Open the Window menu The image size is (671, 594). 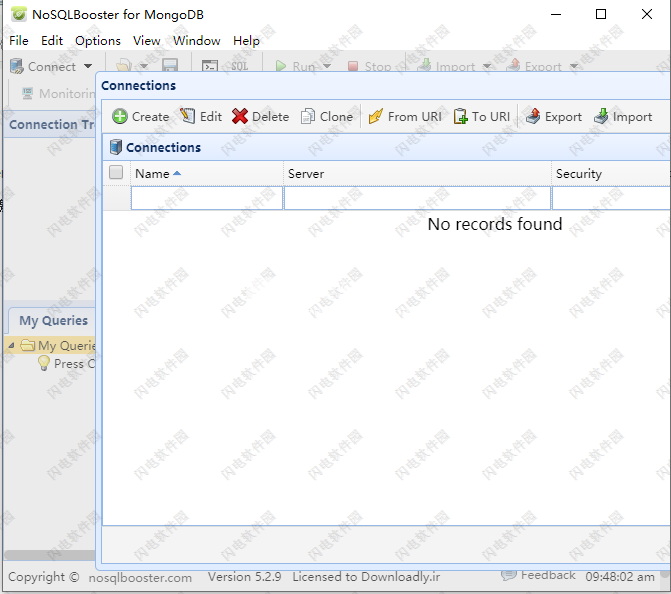point(196,41)
